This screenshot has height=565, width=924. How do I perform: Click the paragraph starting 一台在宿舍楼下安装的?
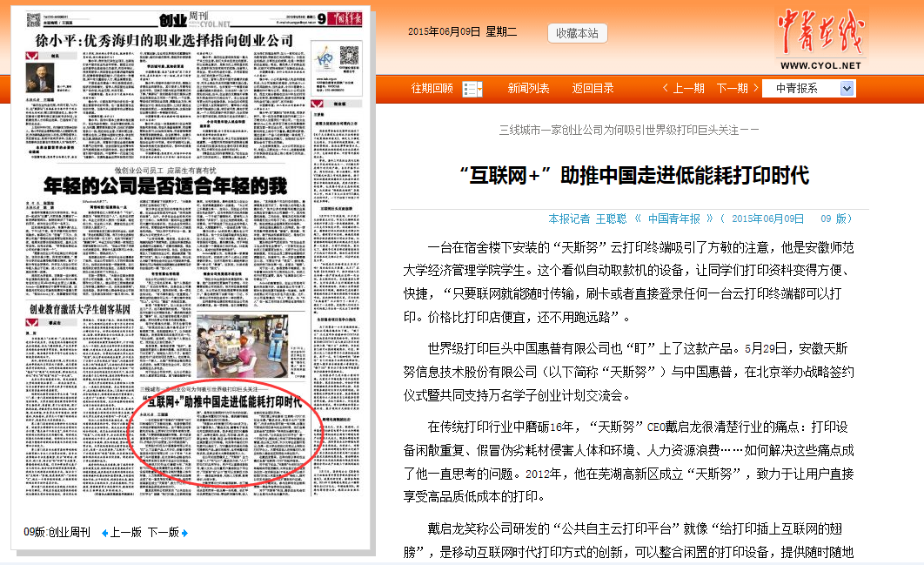click(x=629, y=282)
